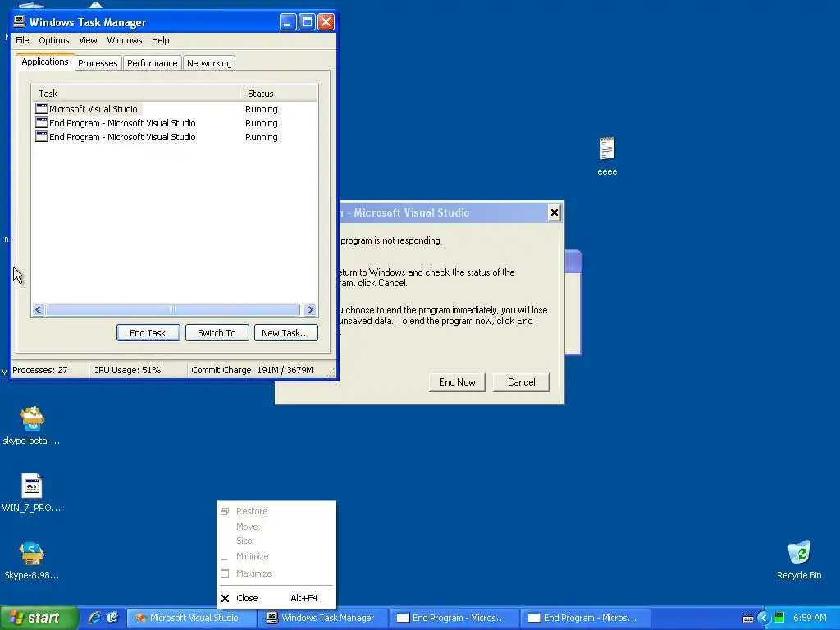Viewport: 840px width, 630px height.
Task: Open the View menu in Task Manager
Action: pyautogui.click(x=88, y=40)
